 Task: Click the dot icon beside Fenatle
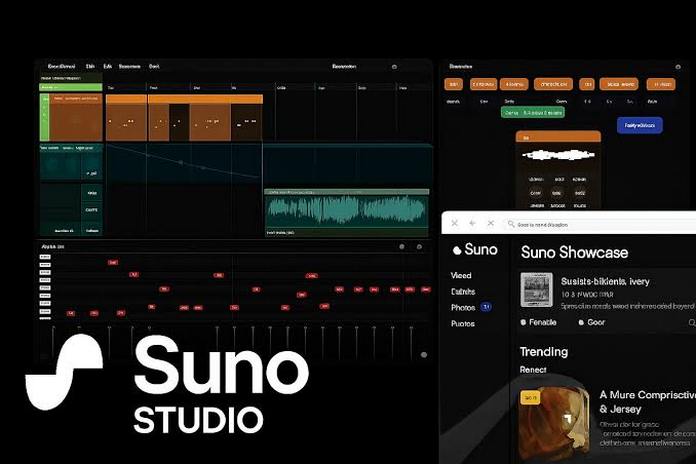tap(523, 322)
